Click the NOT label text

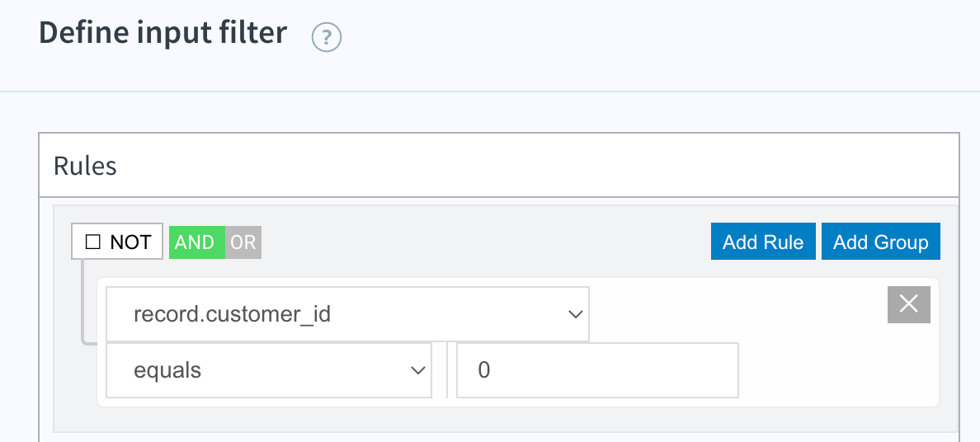[x=130, y=242]
